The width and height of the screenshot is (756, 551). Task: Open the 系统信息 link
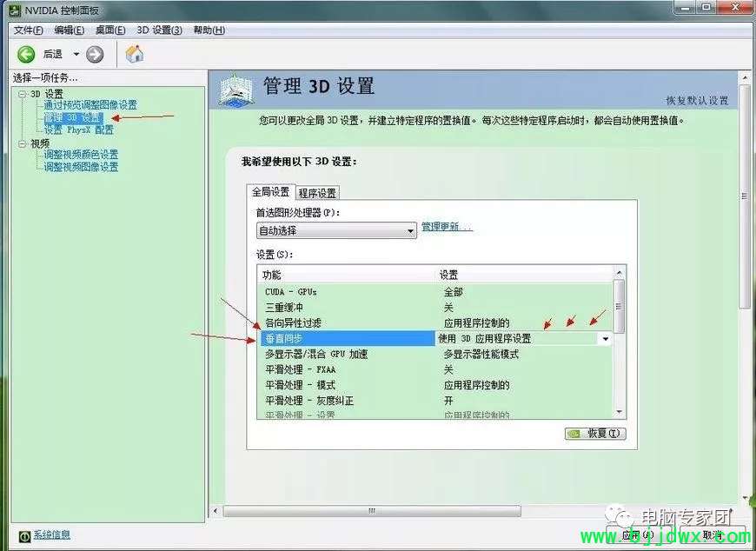click(51, 534)
